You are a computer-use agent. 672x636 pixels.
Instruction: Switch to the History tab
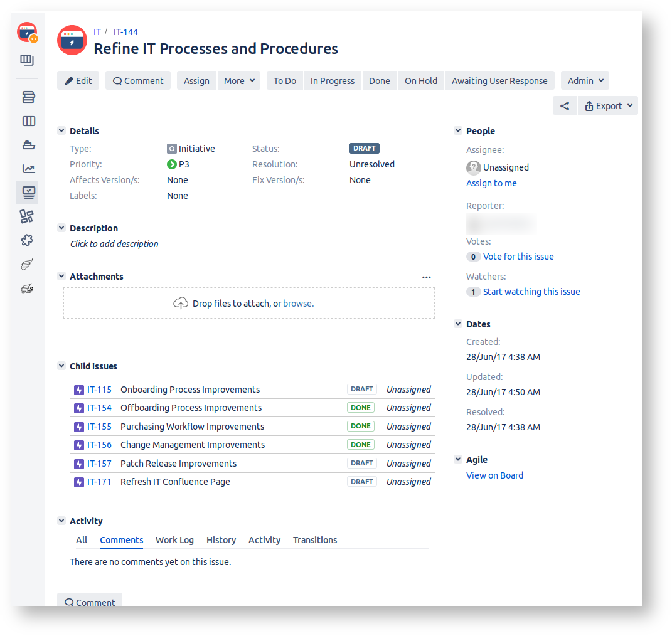(221, 540)
